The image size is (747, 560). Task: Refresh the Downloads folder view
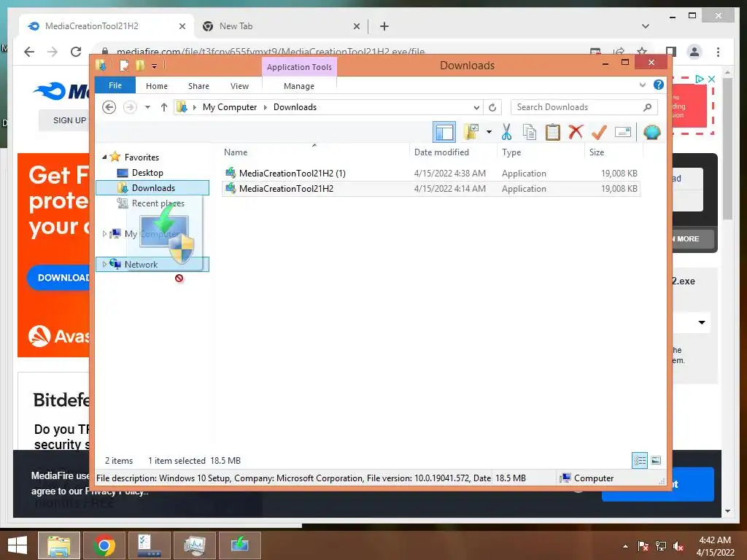click(492, 107)
